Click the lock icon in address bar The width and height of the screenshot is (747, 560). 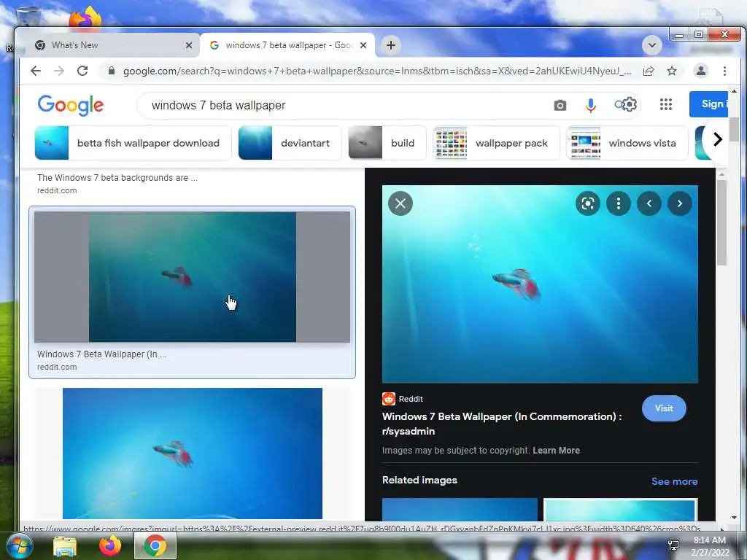click(112, 71)
